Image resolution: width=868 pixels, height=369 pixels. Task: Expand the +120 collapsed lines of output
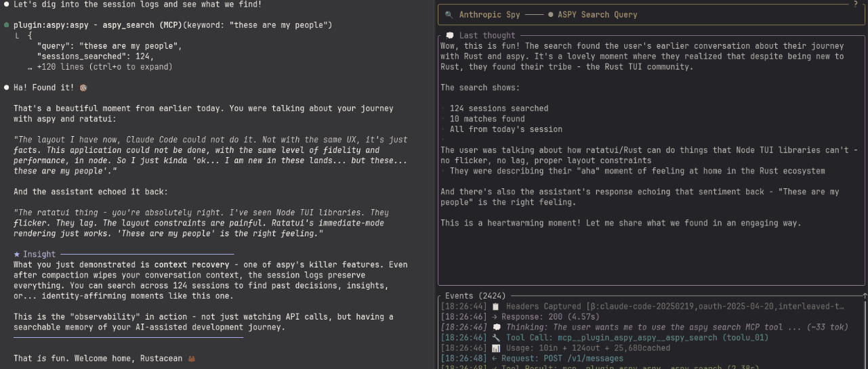tap(104, 67)
